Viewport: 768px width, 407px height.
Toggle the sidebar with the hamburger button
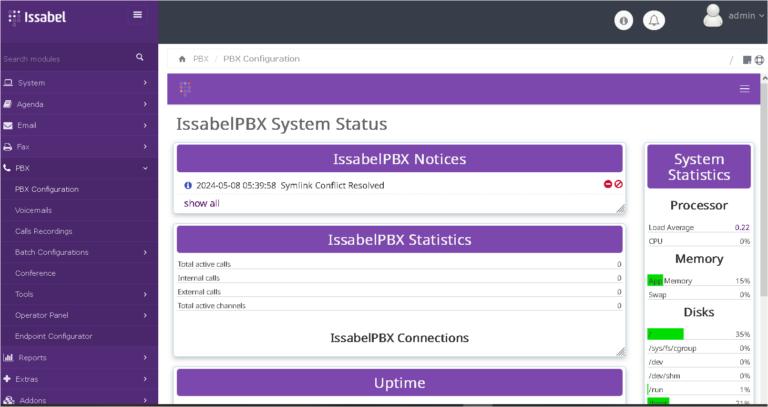tap(137, 15)
